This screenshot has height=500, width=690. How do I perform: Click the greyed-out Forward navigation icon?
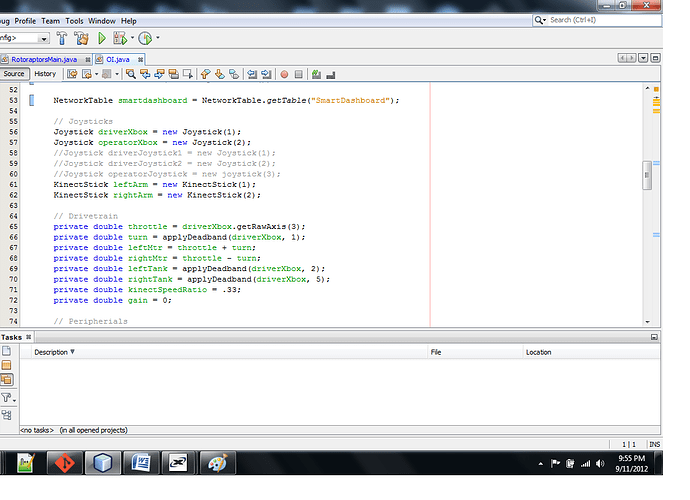(x=106, y=74)
